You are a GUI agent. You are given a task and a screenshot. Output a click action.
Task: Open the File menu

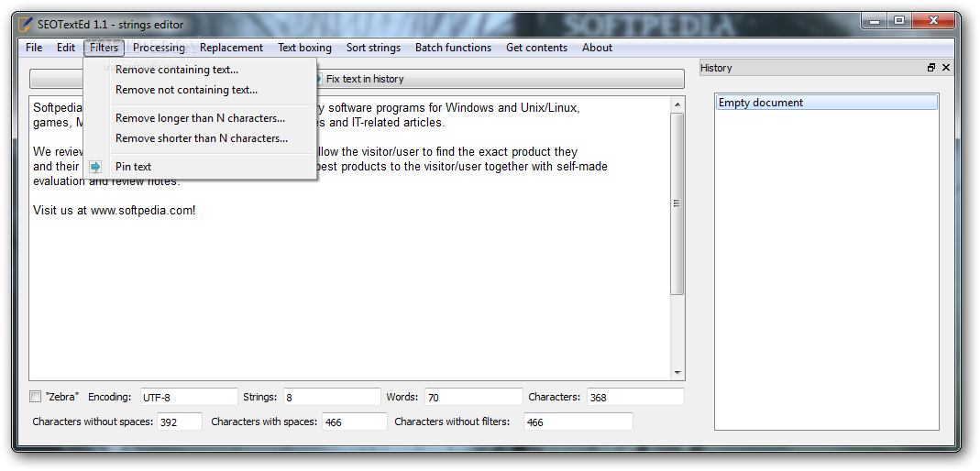(34, 48)
